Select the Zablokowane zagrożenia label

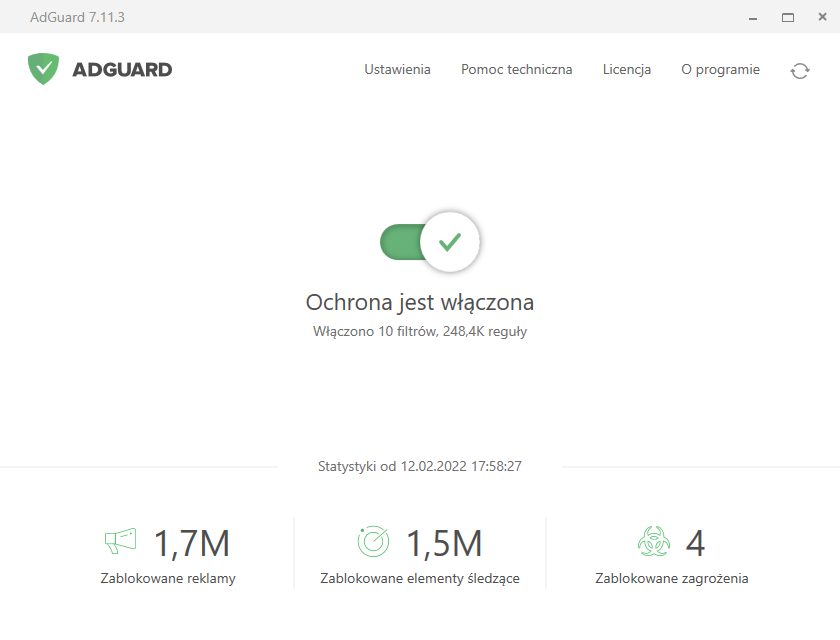672,578
